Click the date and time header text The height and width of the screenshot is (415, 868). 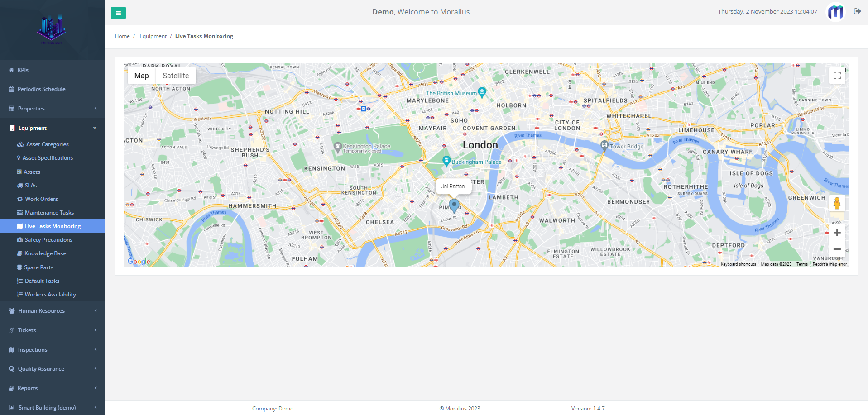pos(767,12)
